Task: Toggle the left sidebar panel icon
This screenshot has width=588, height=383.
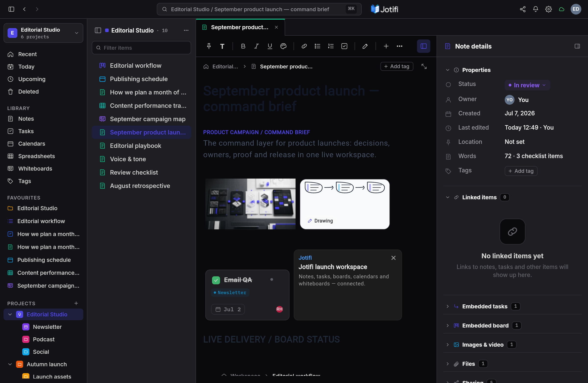Action: tap(11, 9)
